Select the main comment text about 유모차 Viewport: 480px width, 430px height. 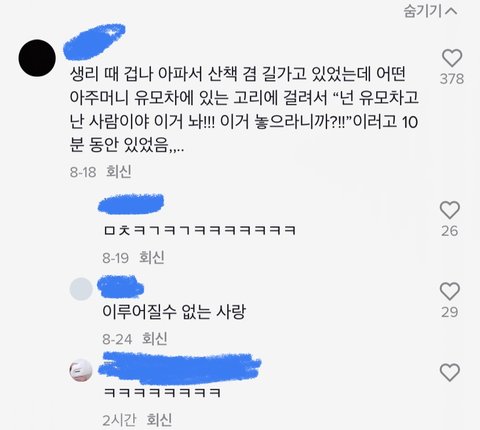click(244, 110)
